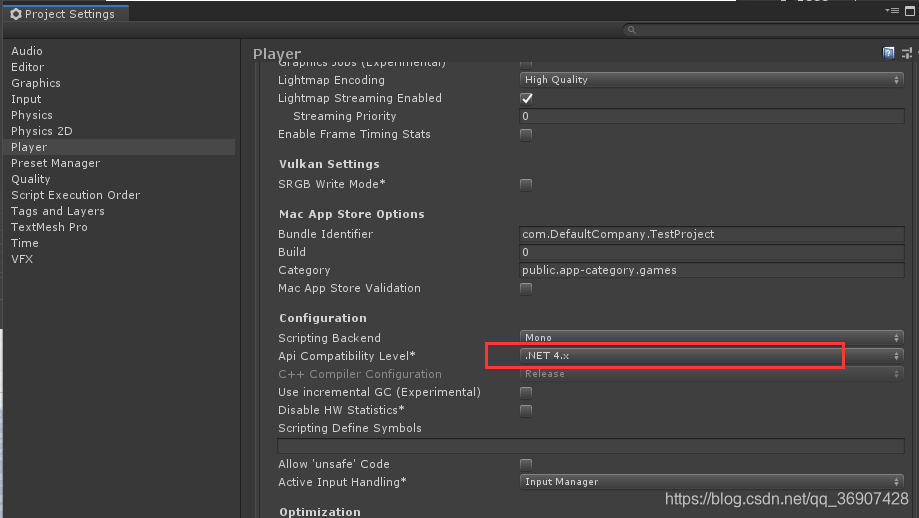Image resolution: width=919 pixels, height=518 pixels.
Task: Click the Vulkan Settings heading
Action: click(x=329, y=164)
